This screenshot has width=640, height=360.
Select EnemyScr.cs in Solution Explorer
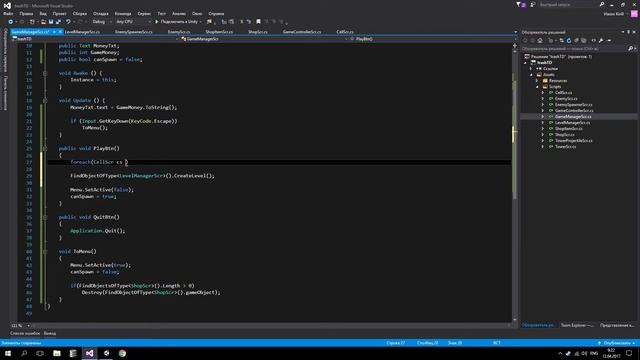pos(566,99)
